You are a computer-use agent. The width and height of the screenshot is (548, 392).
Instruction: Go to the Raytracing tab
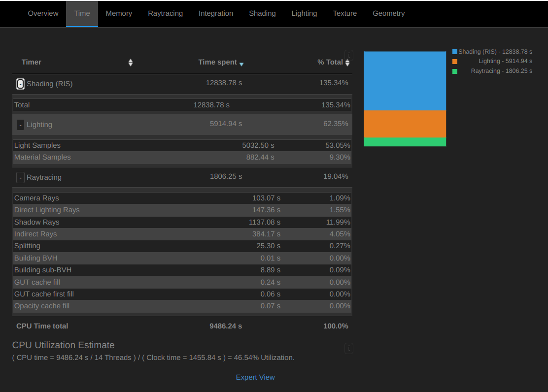point(165,13)
